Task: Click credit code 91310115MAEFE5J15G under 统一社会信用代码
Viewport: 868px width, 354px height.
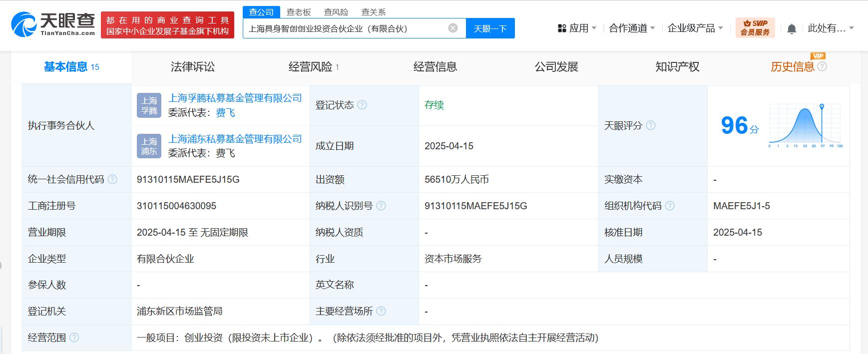Action: (x=188, y=179)
